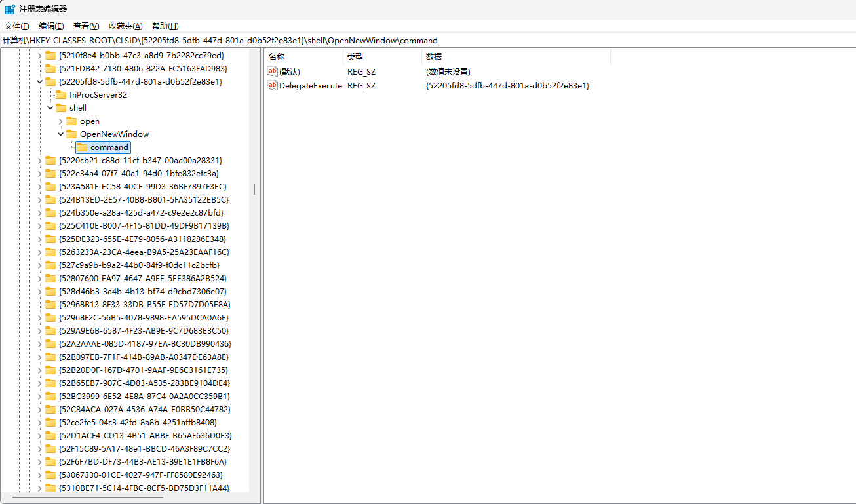Select tree key {5310BE71-5C14-4FBC-8CF5-BD75D3F11A44}
This screenshot has height=504, width=856.
pyautogui.click(x=144, y=488)
